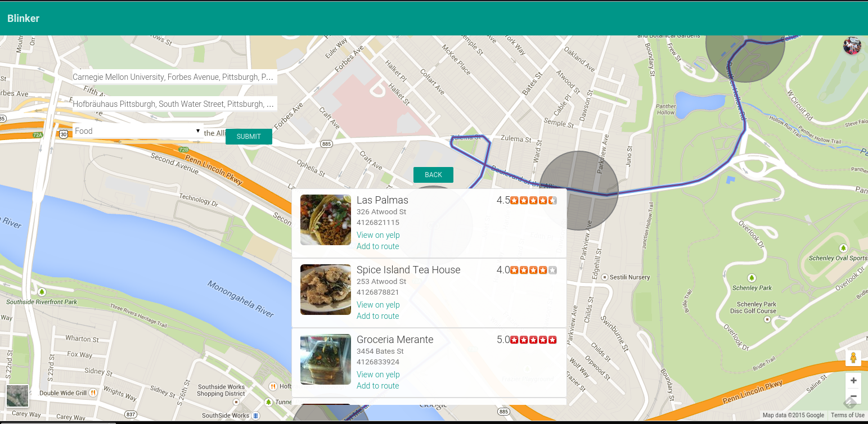Click the Groceria Merante name
The width and height of the screenshot is (868, 424).
[395, 340]
